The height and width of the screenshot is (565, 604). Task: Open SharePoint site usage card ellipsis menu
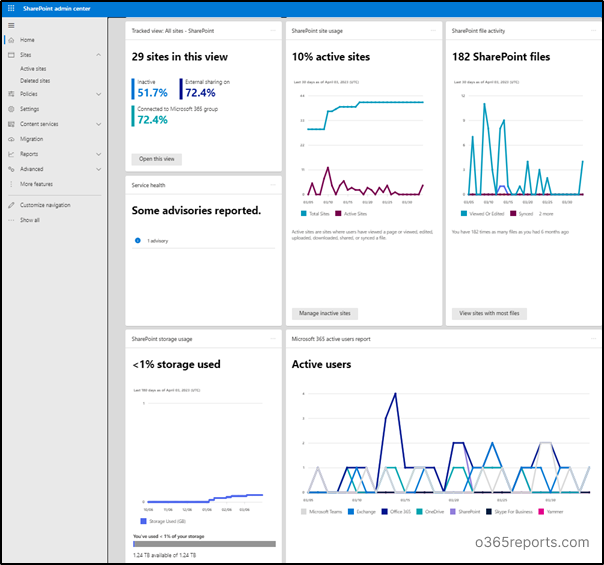click(433, 30)
